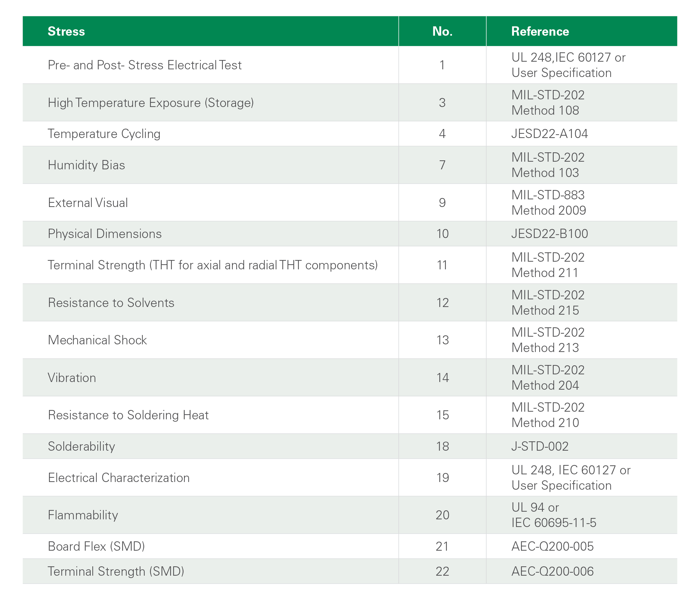The width and height of the screenshot is (700, 600).
Task: Click the Stress column header
Action: tap(66, 31)
